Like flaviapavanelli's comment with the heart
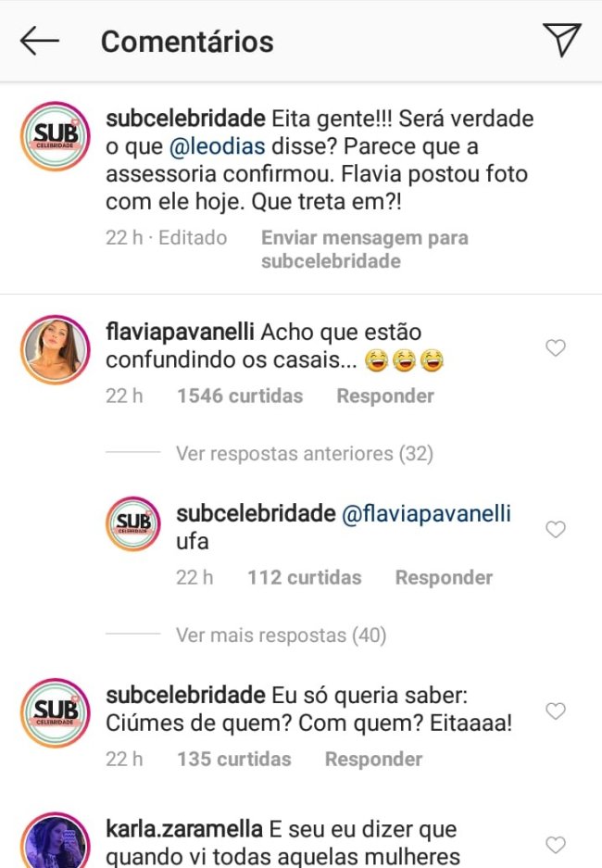Screen dimensions: 602x868 click(556, 347)
